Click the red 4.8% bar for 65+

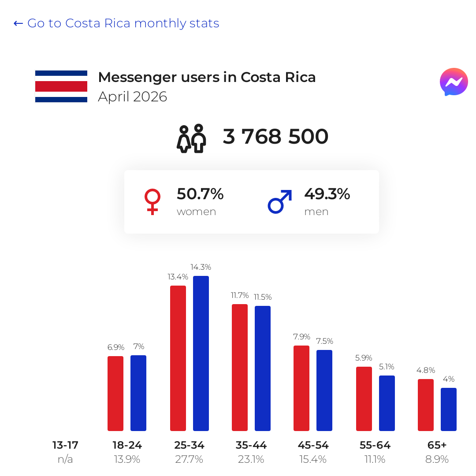click(x=426, y=405)
